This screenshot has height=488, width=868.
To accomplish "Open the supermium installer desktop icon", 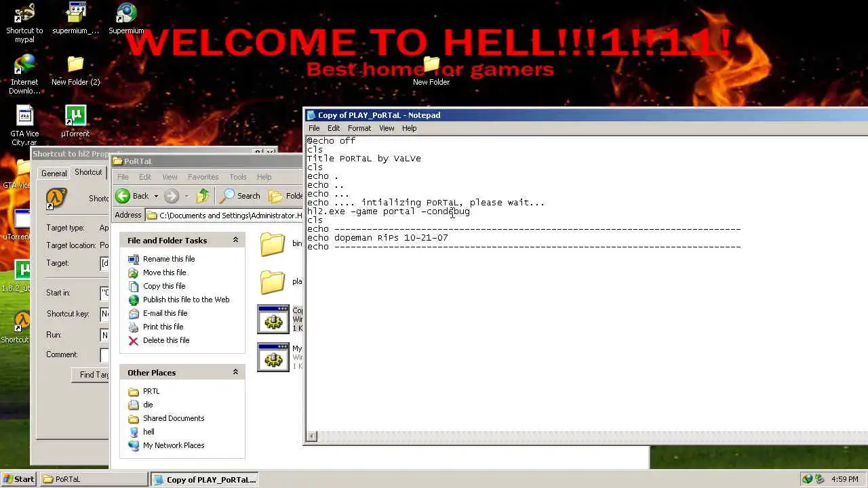I will pyautogui.click(x=75, y=13).
